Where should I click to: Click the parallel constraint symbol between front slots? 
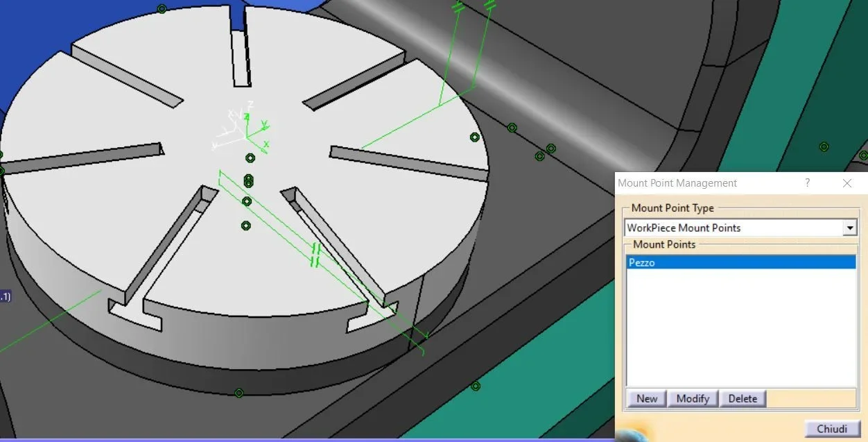[315, 255]
